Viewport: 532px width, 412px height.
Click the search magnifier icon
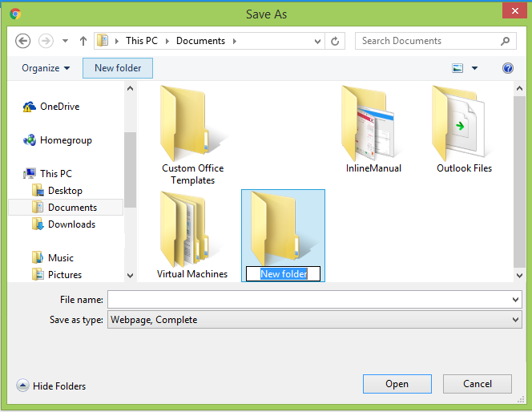(505, 41)
